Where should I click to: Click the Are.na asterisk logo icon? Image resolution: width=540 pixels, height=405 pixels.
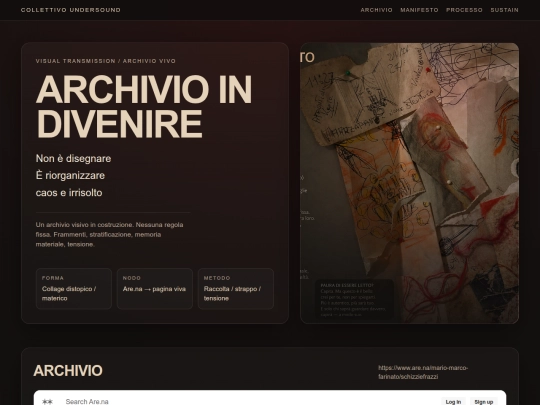pyautogui.click(x=47, y=401)
